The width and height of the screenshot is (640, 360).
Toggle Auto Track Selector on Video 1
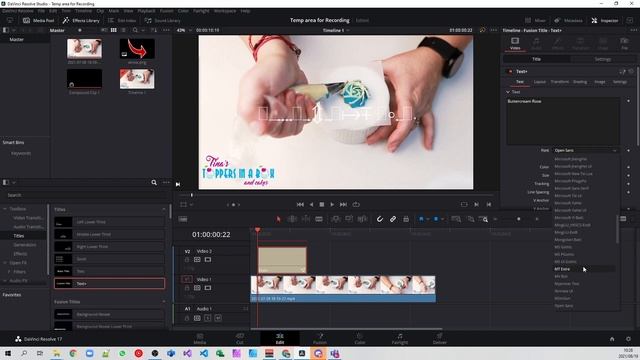pyautogui.click(x=197, y=288)
